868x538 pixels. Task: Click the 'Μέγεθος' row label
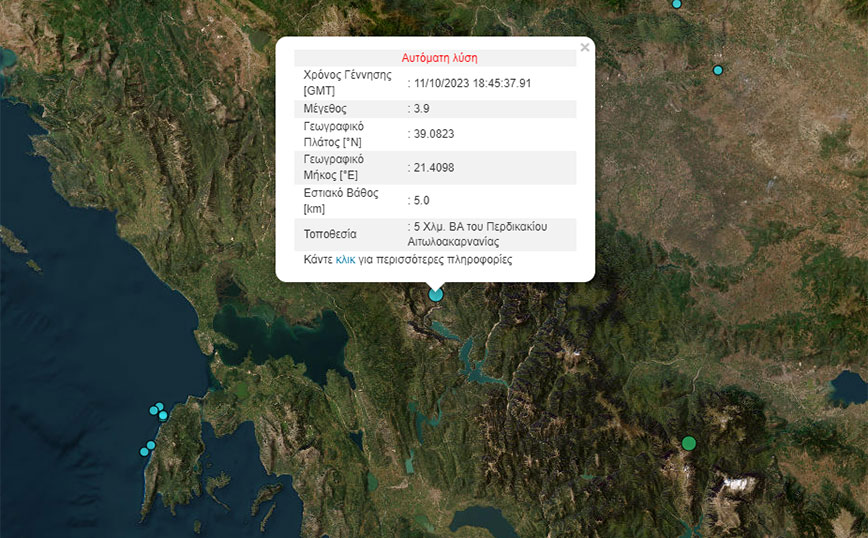coord(327,109)
